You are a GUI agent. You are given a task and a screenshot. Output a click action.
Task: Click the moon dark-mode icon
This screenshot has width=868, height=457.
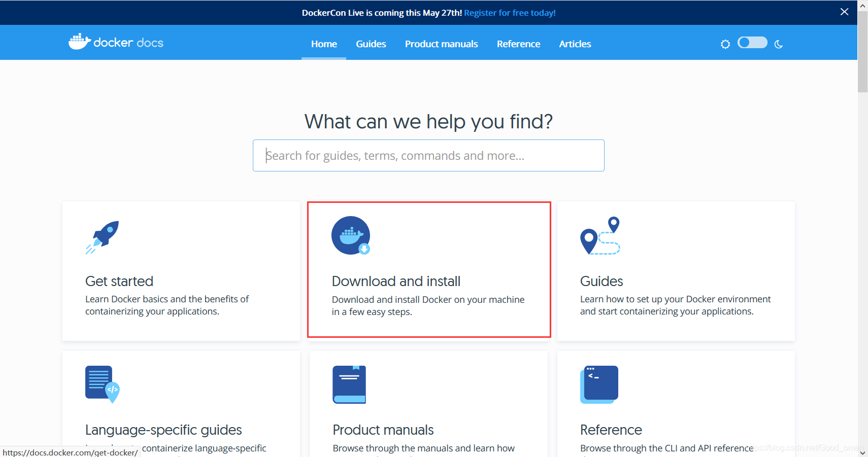[779, 44]
